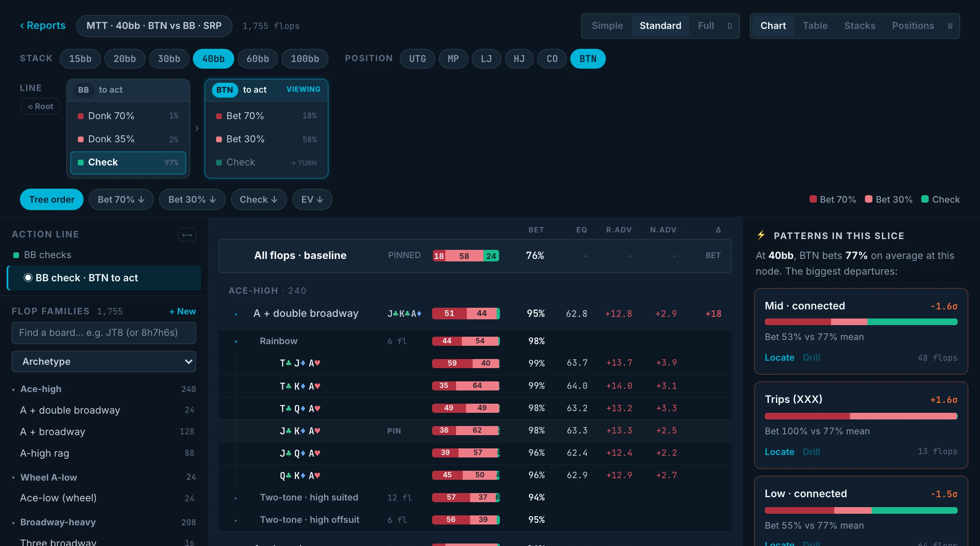Collapse the Rainbow subgroup
Screen dimensions: 980x546
(236, 342)
